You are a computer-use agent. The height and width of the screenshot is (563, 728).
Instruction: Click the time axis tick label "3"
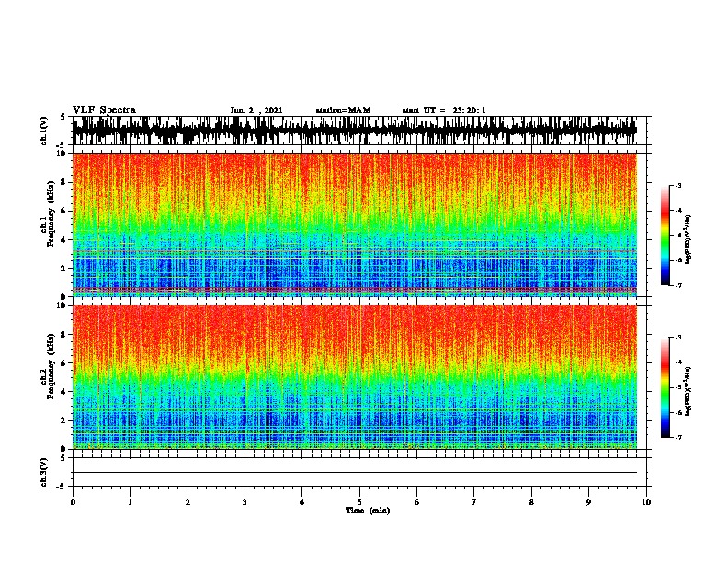(x=245, y=502)
